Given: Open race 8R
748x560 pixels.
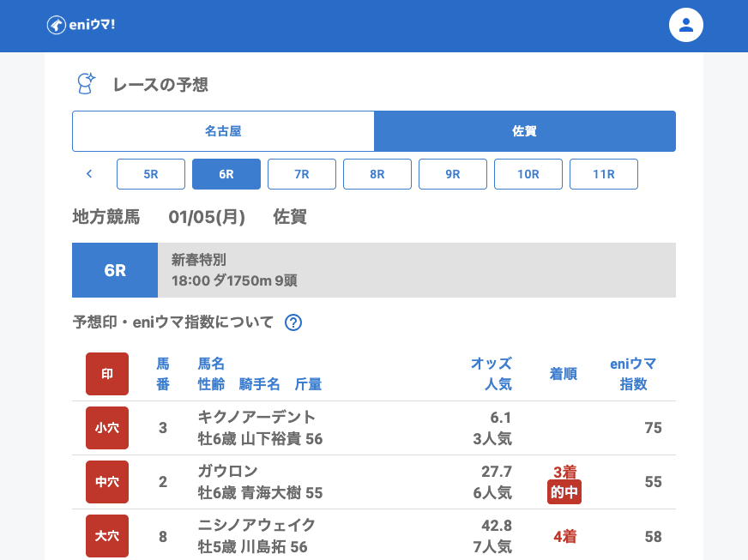Looking at the screenshot, I should pos(377,174).
